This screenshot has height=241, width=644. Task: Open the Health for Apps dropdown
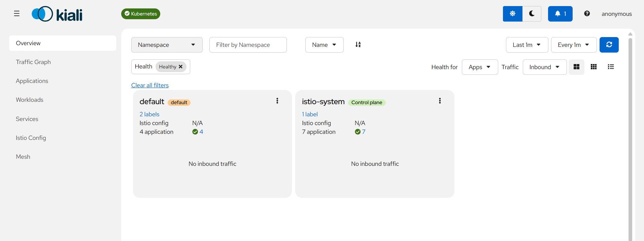480,67
